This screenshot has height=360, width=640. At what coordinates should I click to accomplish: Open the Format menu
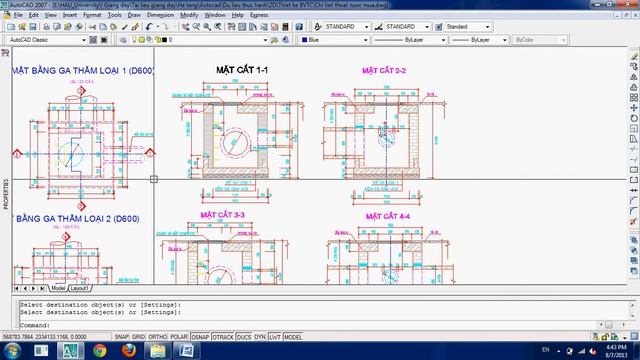click(x=92, y=15)
